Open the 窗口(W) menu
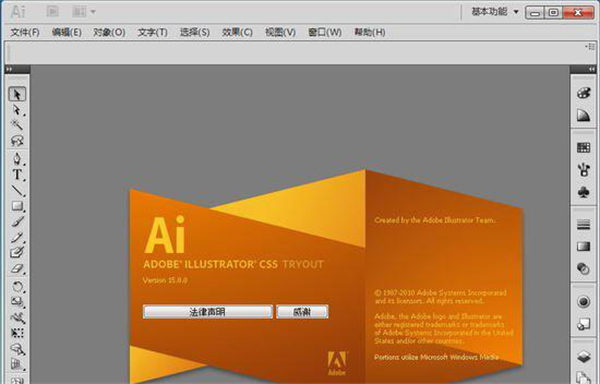 coord(325,32)
